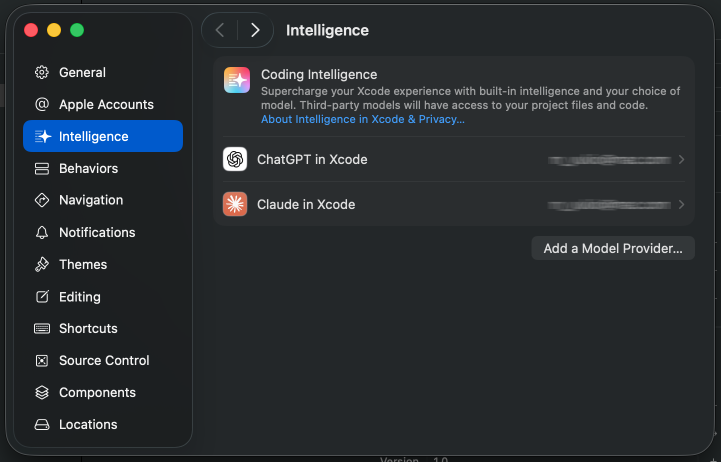The width and height of the screenshot is (721, 462).
Task: Click the ChatGPT in Xcode label
Action: coord(312,160)
